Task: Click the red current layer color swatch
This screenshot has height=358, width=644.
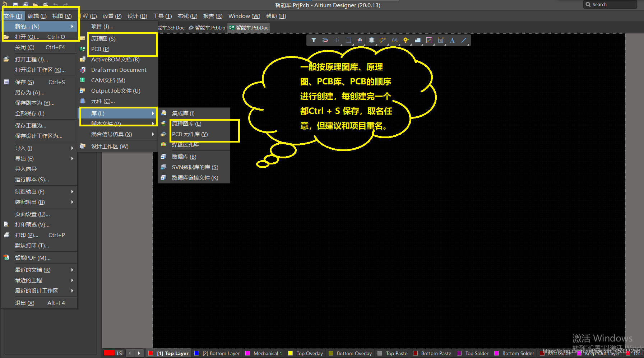Action: (x=109, y=353)
